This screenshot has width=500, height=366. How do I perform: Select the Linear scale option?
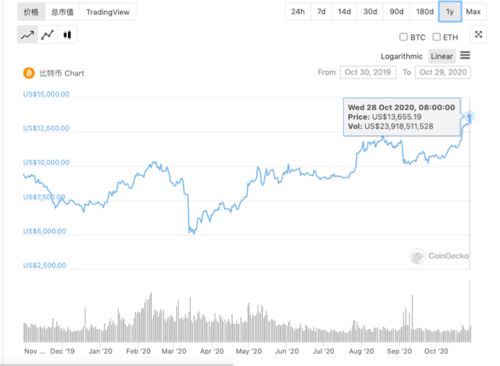pos(442,56)
